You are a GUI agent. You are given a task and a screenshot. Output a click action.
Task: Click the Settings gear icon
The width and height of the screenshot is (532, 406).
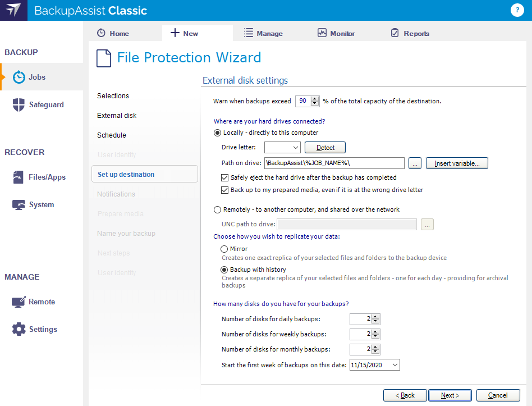pyautogui.click(x=19, y=329)
